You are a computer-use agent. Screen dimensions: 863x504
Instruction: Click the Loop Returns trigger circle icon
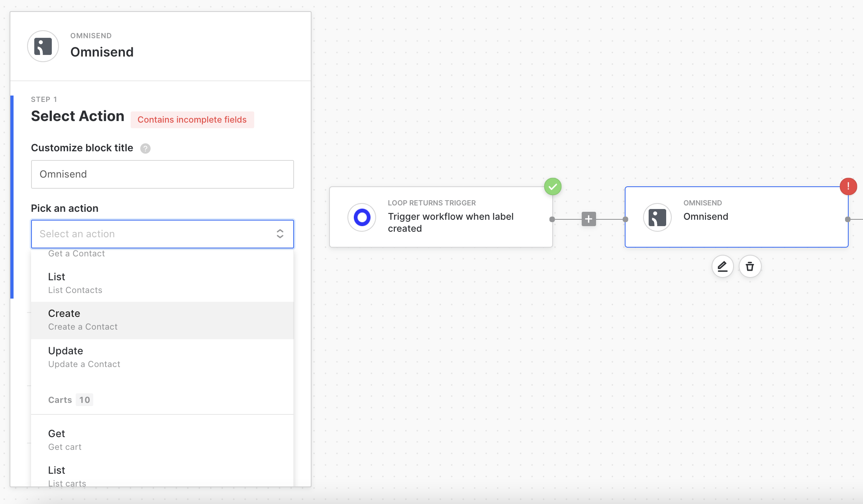pyautogui.click(x=362, y=217)
